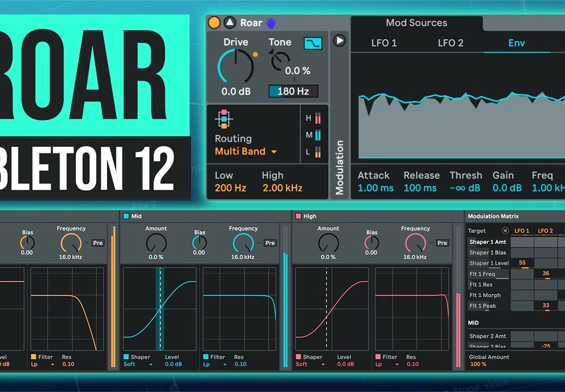Toggle the High Filter on/off square
Screen dimensions: 565x392
tap(378, 357)
